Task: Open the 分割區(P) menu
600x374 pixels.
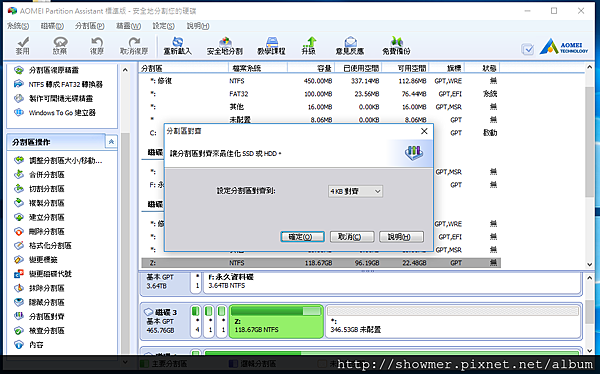Action: tap(90, 26)
